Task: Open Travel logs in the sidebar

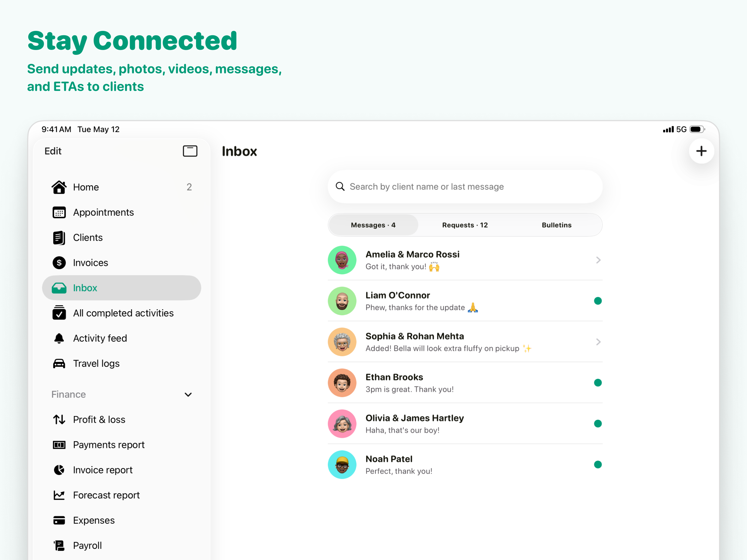Action: (122, 364)
